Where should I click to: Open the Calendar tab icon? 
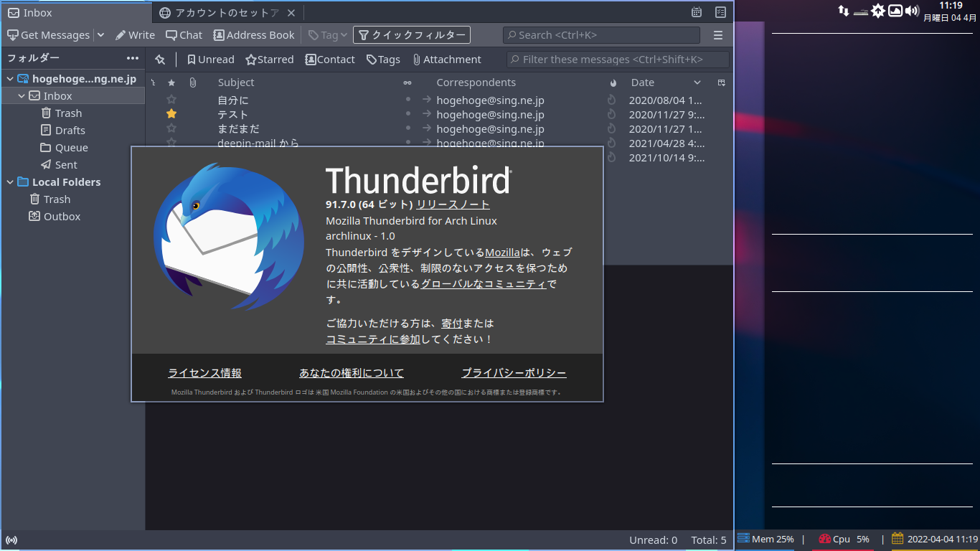pos(697,12)
